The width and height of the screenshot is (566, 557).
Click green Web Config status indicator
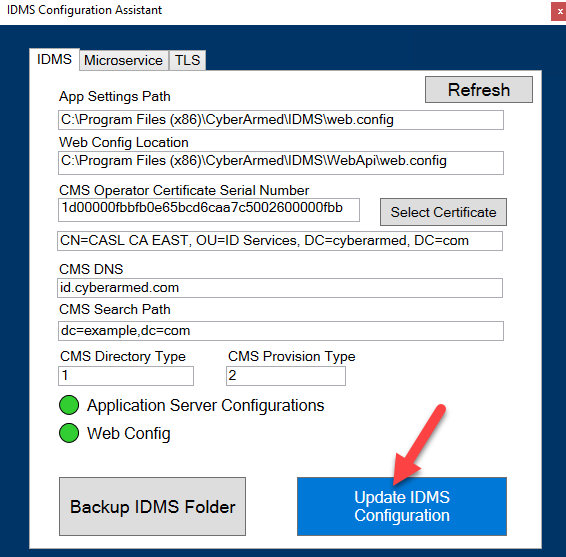point(69,433)
